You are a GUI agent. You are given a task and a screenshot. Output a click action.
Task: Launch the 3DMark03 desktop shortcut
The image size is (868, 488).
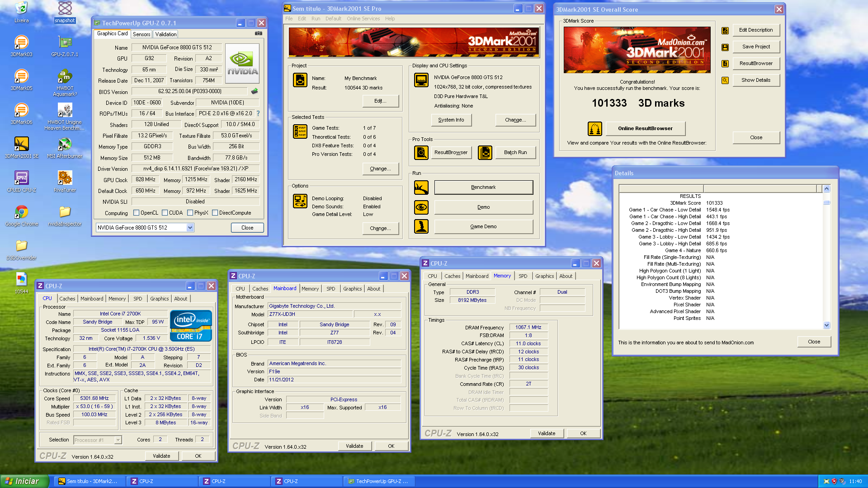21,46
